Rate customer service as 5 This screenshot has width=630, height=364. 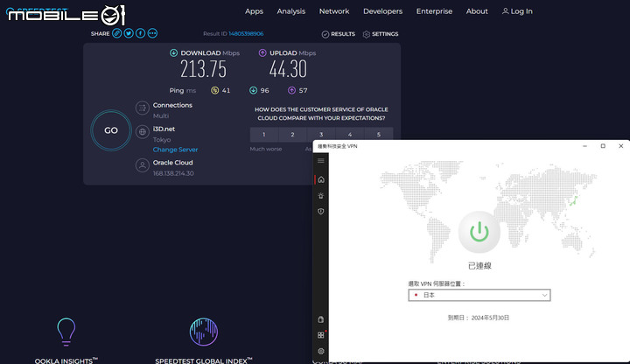click(379, 135)
